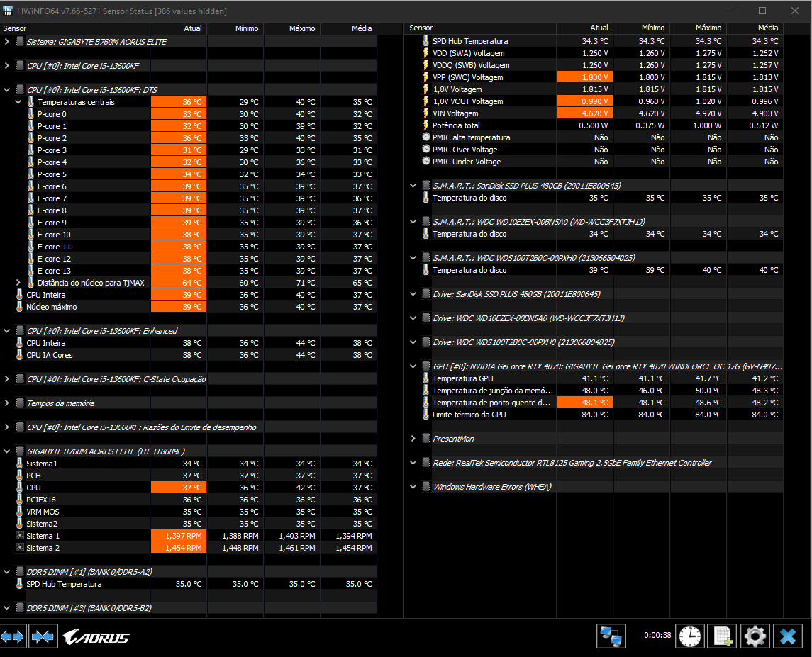Collapse the Temperaturas centrais subtree
The height and width of the screenshot is (657, 812).
click(x=18, y=102)
